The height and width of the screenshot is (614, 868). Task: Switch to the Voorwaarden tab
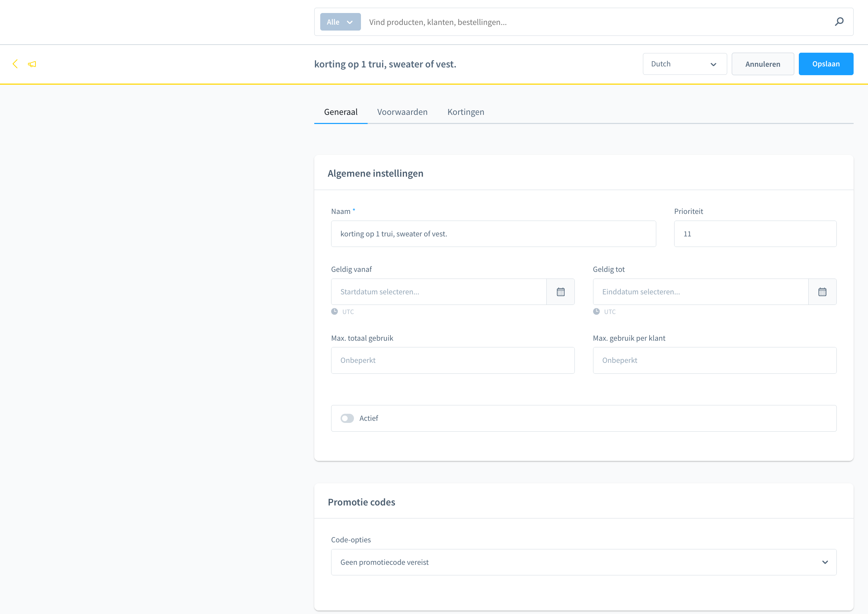402,112
